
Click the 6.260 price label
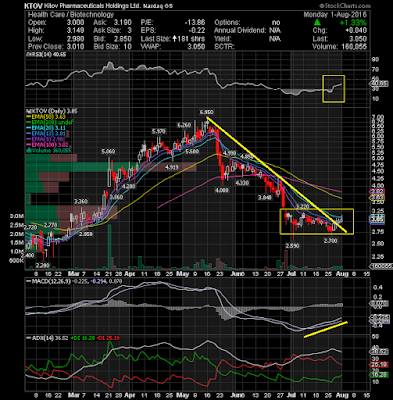pos(184,125)
